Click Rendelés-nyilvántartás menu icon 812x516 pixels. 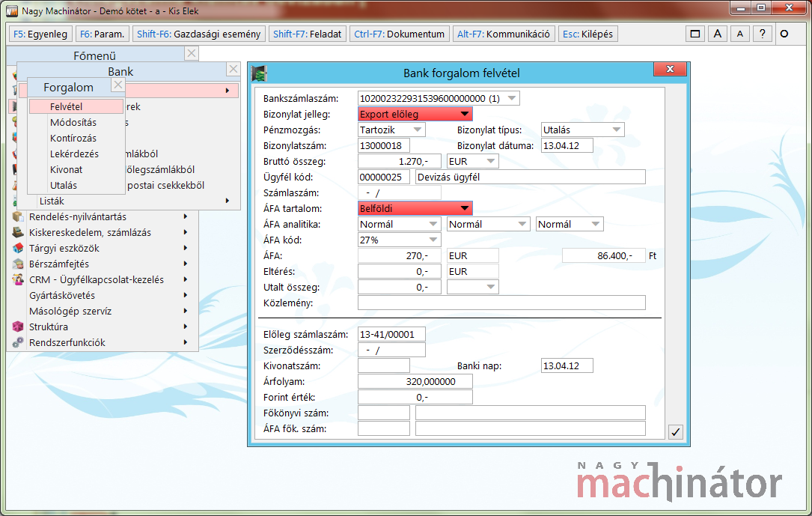[18, 216]
